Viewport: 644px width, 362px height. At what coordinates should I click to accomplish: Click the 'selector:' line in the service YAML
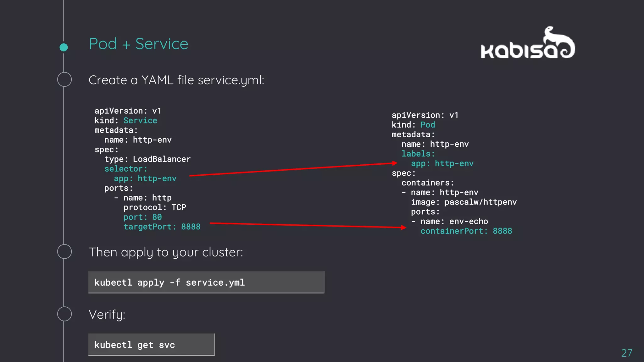click(x=126, y=169)
